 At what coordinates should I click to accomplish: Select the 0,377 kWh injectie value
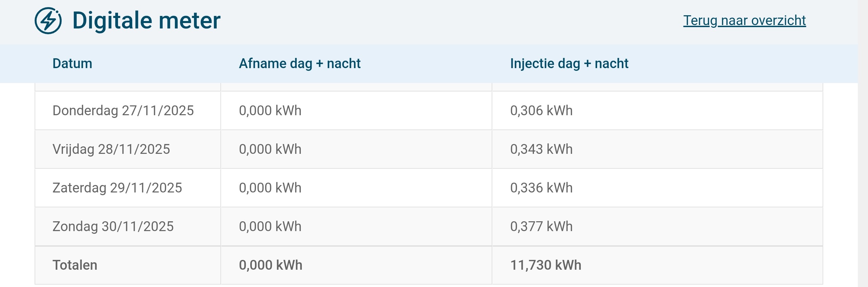pos(541,227)
